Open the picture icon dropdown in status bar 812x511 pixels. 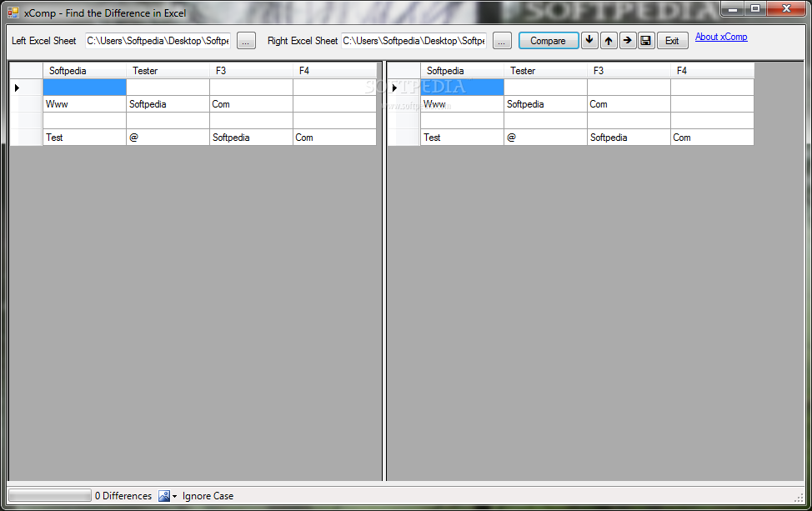click(x=168, y=496)
